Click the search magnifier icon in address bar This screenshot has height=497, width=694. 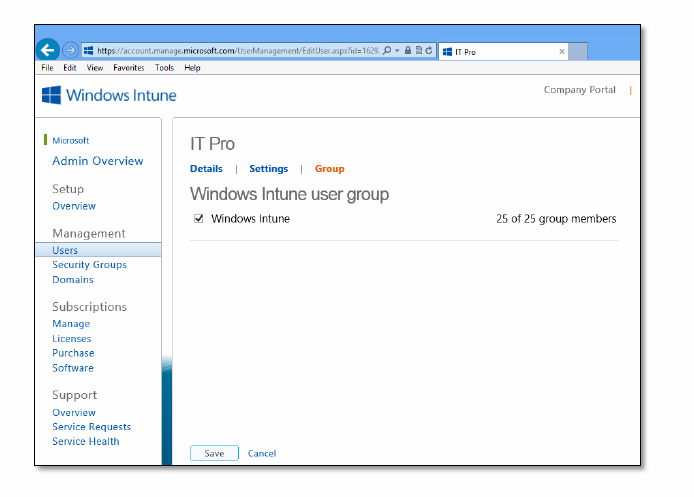[387, 50]
